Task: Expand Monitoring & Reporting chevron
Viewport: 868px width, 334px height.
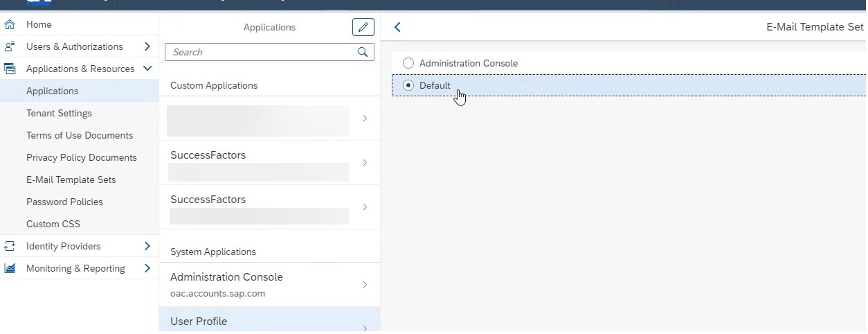Action: 147,268
